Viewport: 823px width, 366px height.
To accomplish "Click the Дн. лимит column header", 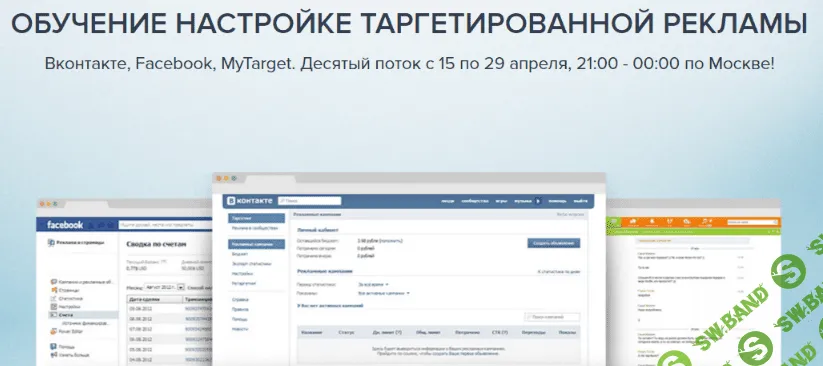I will [387, 332].
